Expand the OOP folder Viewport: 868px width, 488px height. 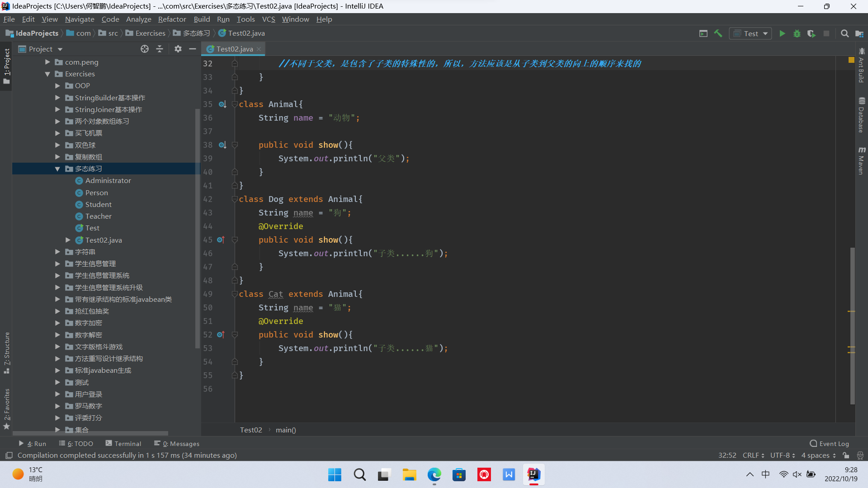pyautogui.click(x=57, y=86)
